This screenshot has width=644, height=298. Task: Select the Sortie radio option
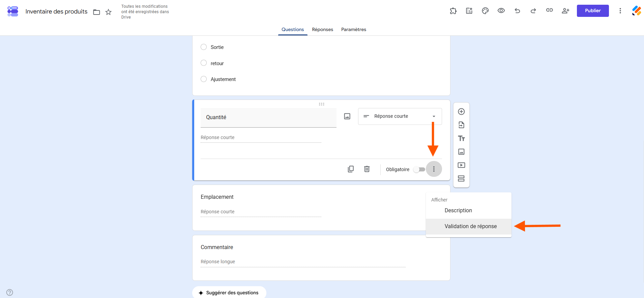pyautogui.click(x=204, y=47)
